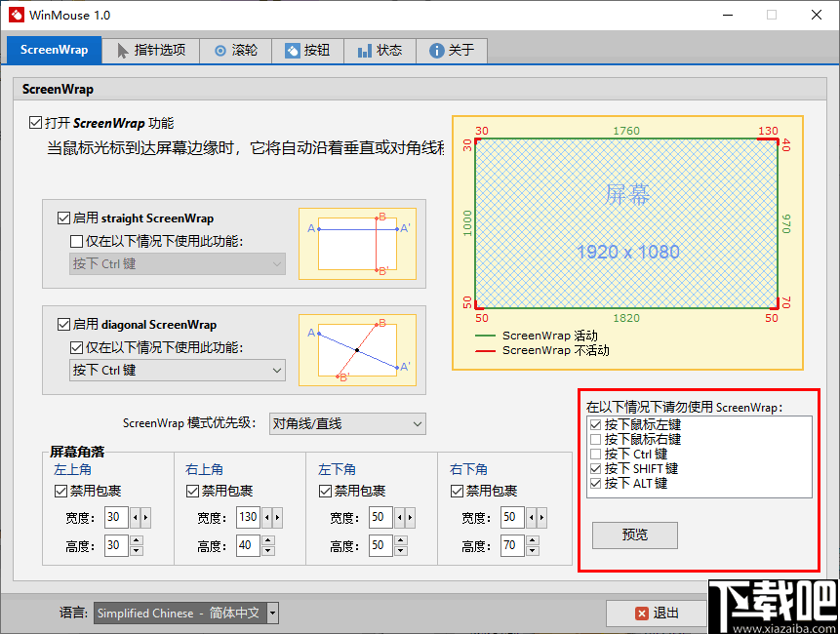Click the red X icon inside 退出 button
Image resolution: width=840 pixels, height=634 pixels.
643,614
